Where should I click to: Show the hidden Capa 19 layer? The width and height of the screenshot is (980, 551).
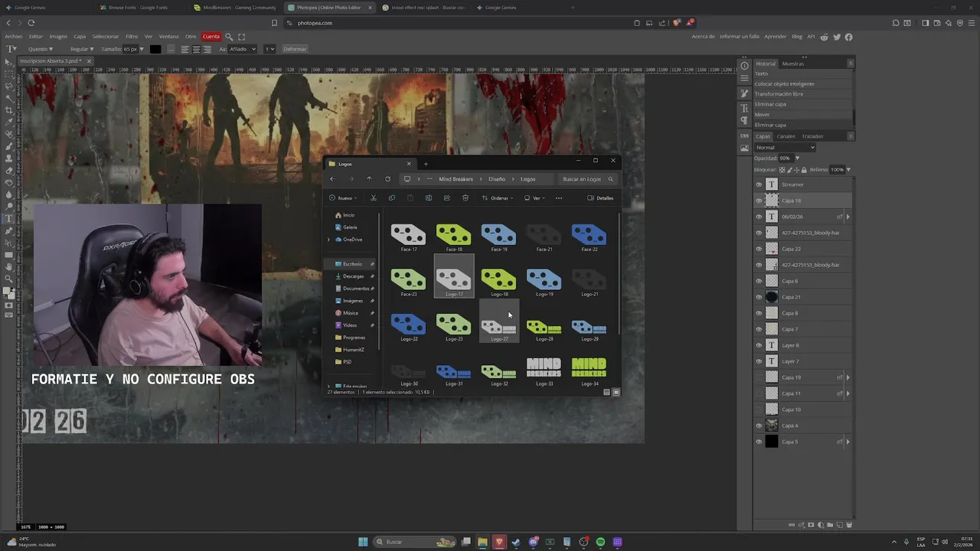[759, 377]
